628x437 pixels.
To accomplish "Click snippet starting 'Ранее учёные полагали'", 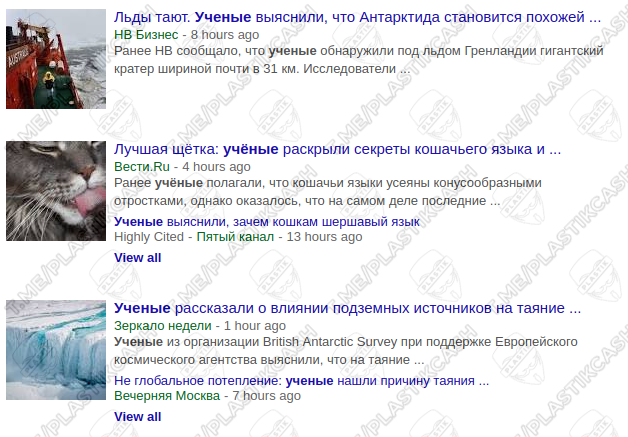I will click(328, 192).
